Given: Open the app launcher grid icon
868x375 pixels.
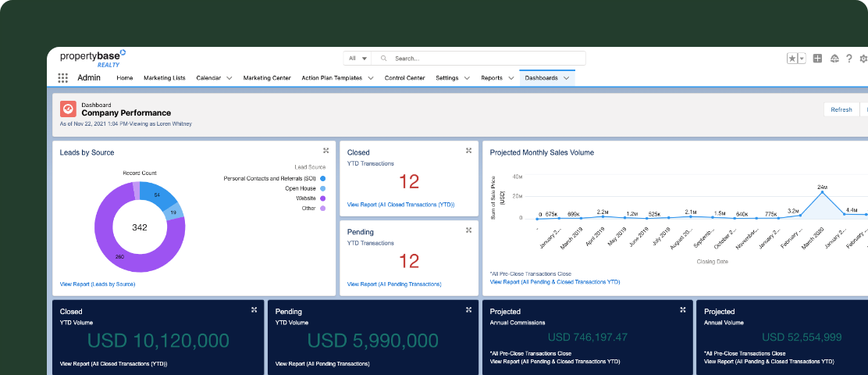Looking at the screenshot, I should coord(63,78).
